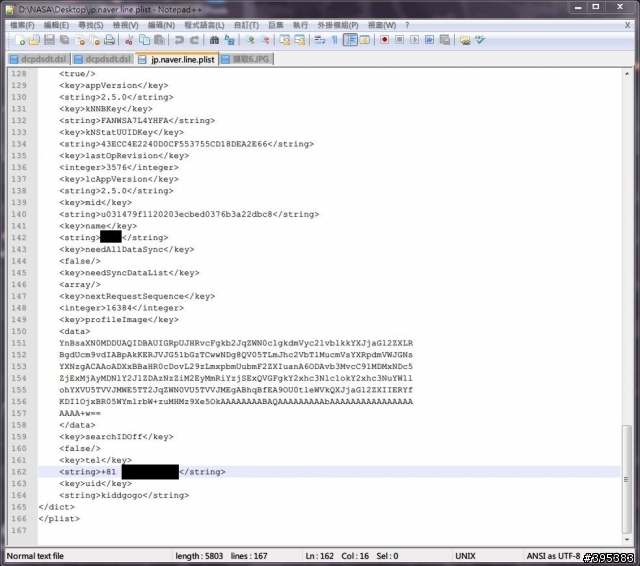Image resolution: width=640 pixels, height=566 pixels.
Task: Click the Cut scissors icon
Action: [129, 40]
